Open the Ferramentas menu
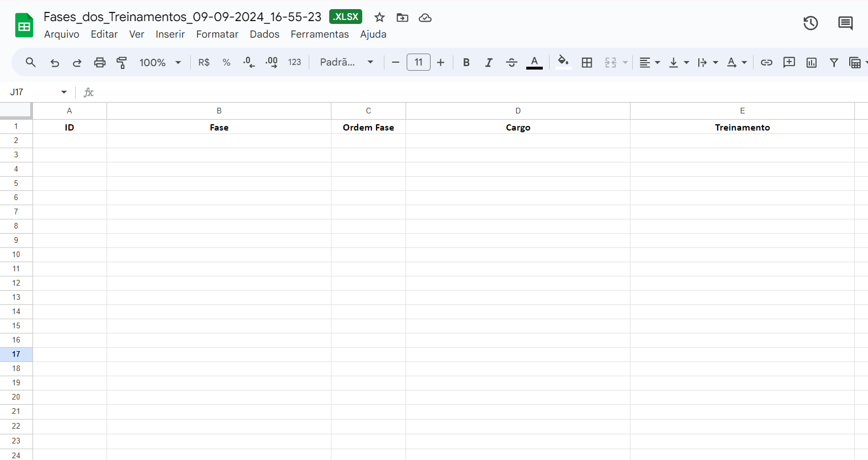Screen dimensions: 868x460 [x=320, y=34]
